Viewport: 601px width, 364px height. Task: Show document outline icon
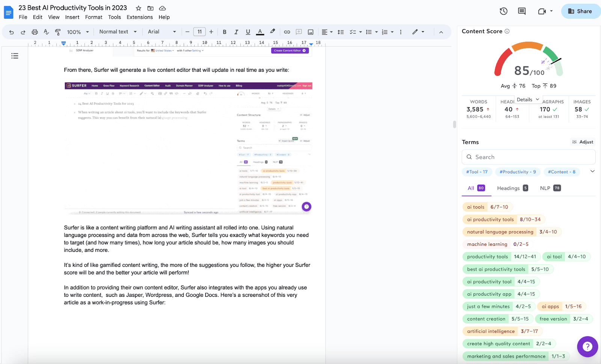pyautogui.click(x=15, y=56)
